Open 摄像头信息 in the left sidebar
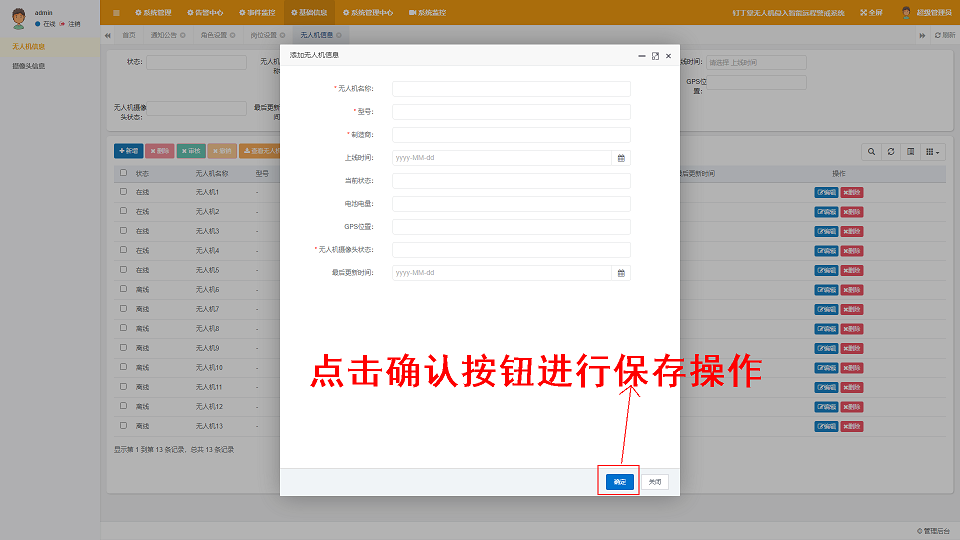The height and width of the screenshot is (540, 960). (29, 66)
